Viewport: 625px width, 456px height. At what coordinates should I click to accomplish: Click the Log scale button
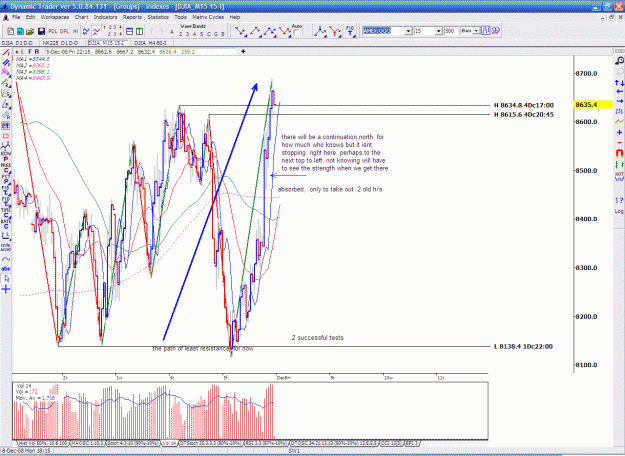(619, 211)
